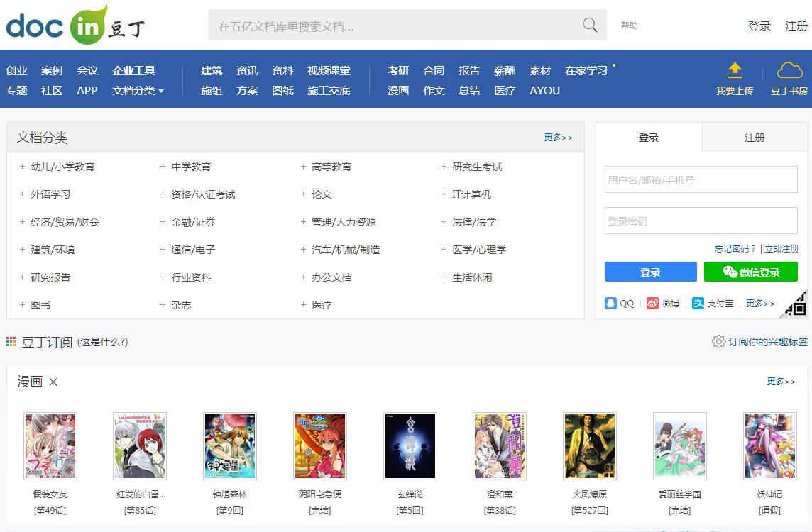Expand the 幼儿/小学教育 category
The height and width of the screenshot is (532, 812).
pyautogui.click(x=23, y=167)
